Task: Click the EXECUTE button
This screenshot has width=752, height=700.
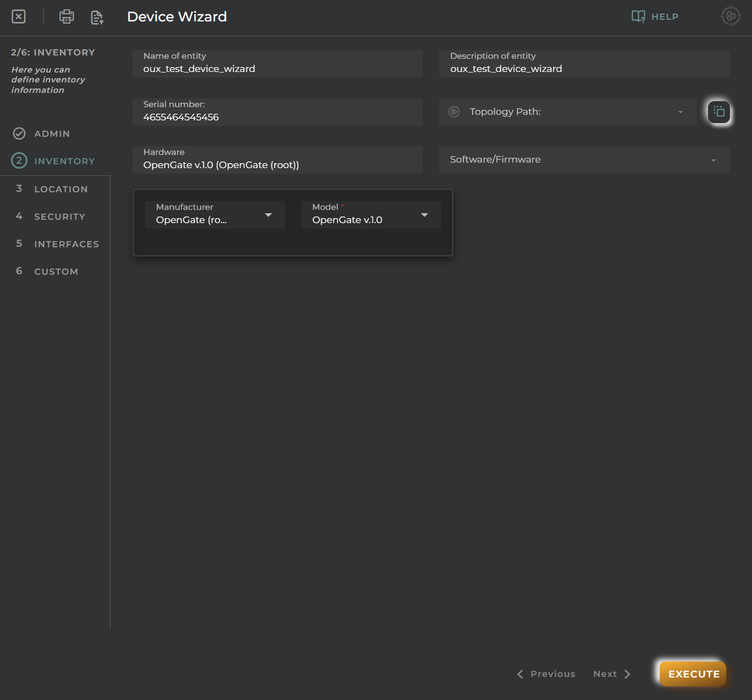Action: pyautogui.click(x=694, y=674)
